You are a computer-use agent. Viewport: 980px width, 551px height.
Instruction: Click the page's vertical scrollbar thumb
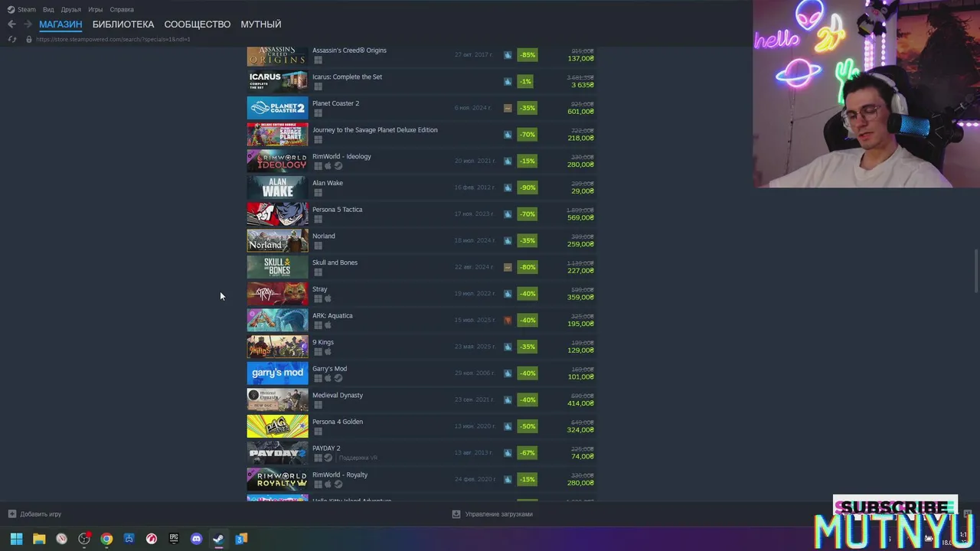coord(975,270)
